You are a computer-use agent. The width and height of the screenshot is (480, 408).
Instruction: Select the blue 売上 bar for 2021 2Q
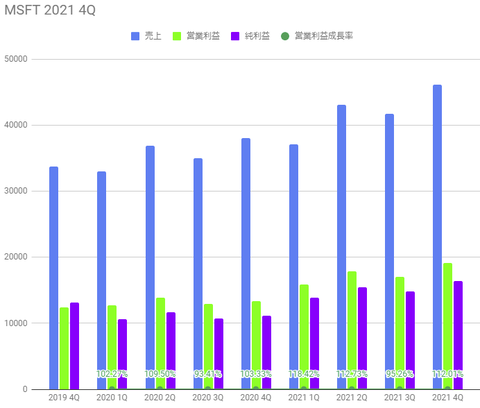coord(341,247)
